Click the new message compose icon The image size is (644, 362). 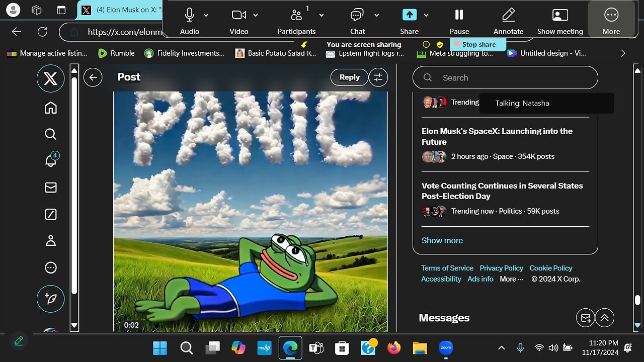pyautogui.click(x=585, y=318)
